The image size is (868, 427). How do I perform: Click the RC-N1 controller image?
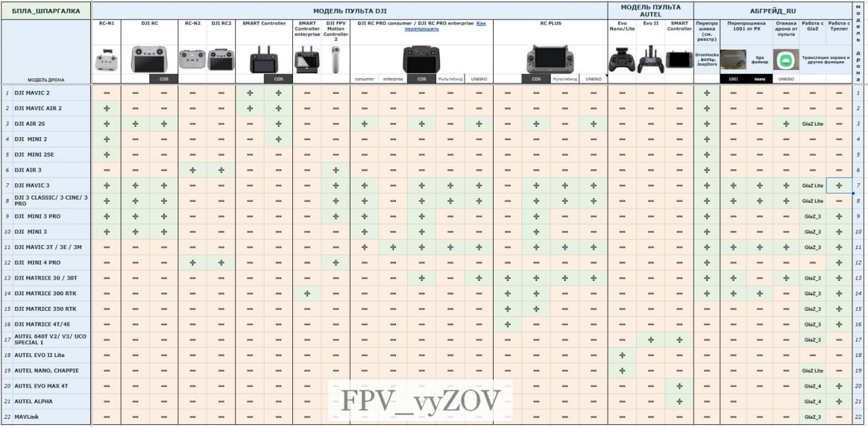click(x=106, y=60)
